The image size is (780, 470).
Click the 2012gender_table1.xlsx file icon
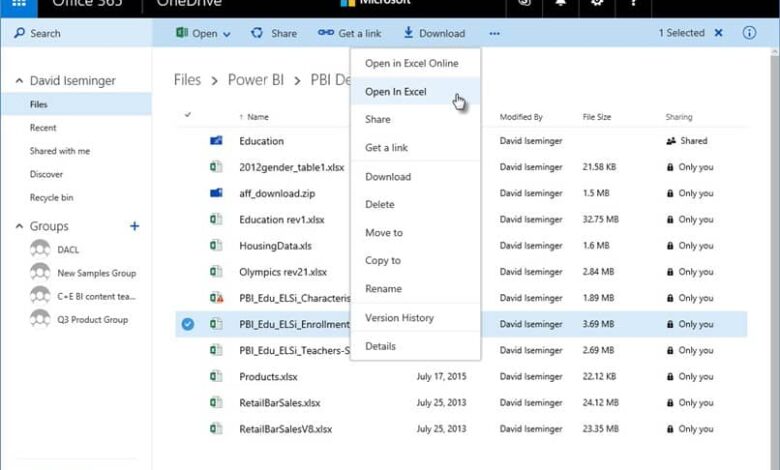(x=216, y=167)
